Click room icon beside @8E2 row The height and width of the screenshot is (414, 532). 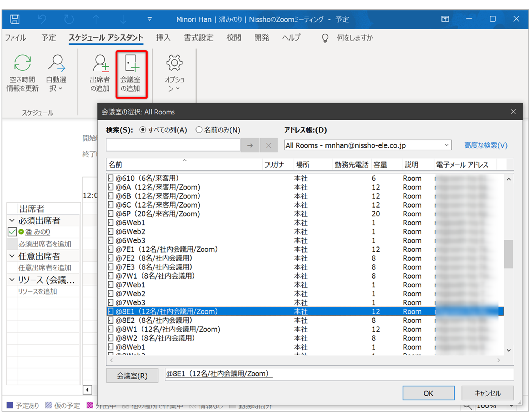pyautogui.click(x=111, y=320)
